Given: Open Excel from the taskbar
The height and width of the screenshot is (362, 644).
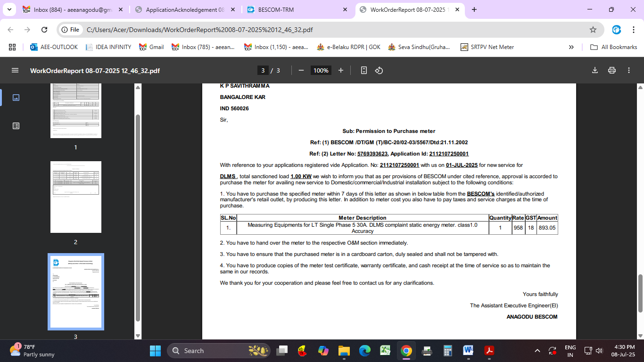Looking at the screenshot, I should [x=386, y=351].
